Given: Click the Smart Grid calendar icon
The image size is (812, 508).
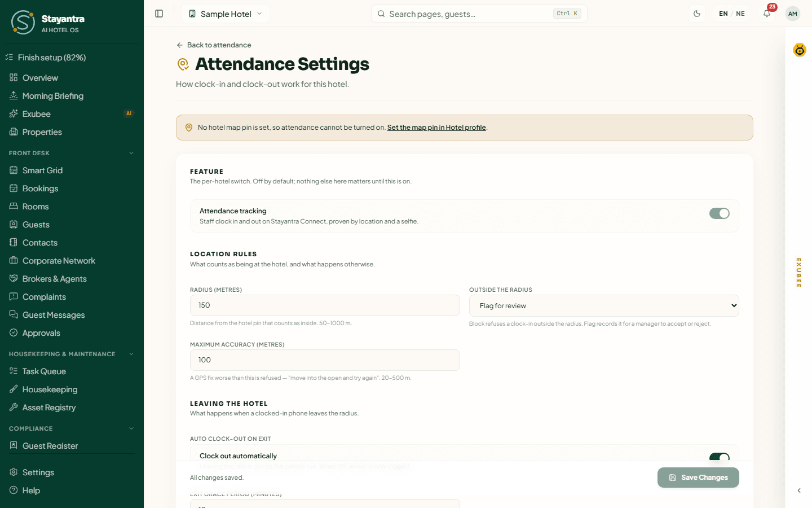Looking at the screenshot, I should click(x=14, y=170).
